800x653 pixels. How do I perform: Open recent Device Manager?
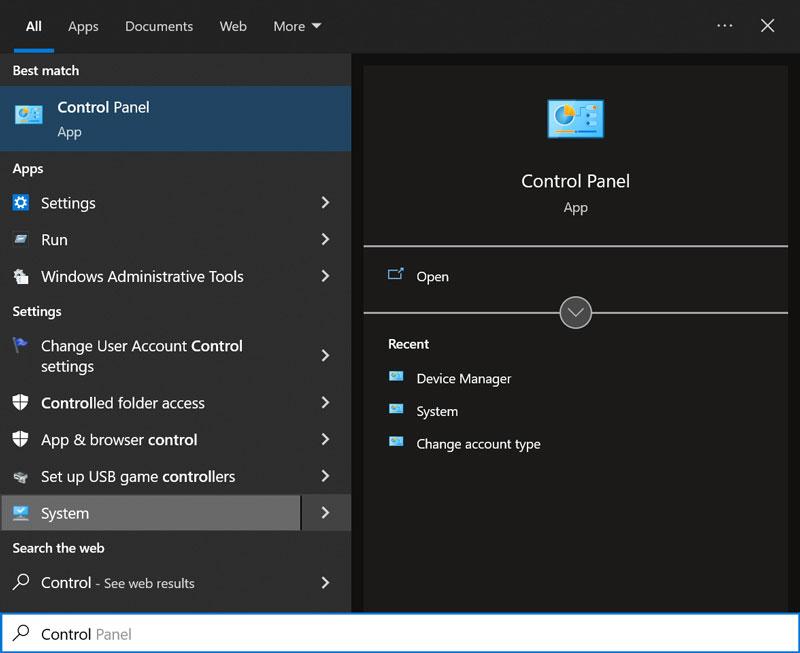pos(464,379)
